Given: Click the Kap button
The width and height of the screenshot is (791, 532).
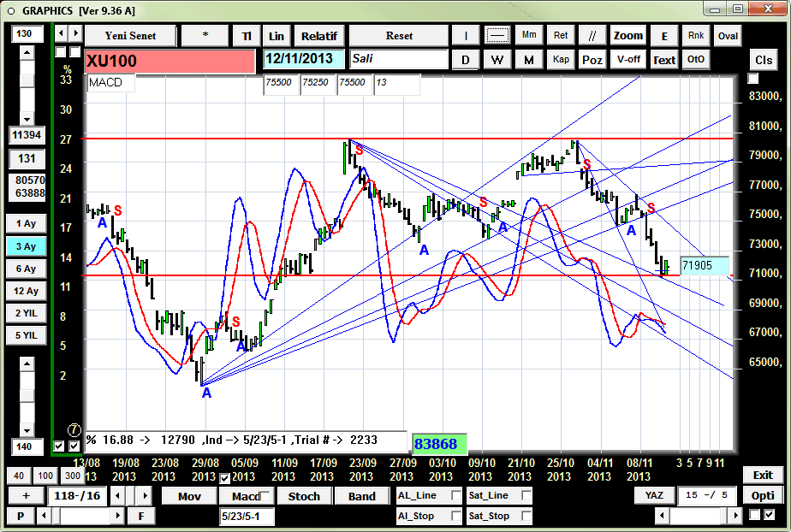Looking at the screenshot, I should tap(561, 60).
